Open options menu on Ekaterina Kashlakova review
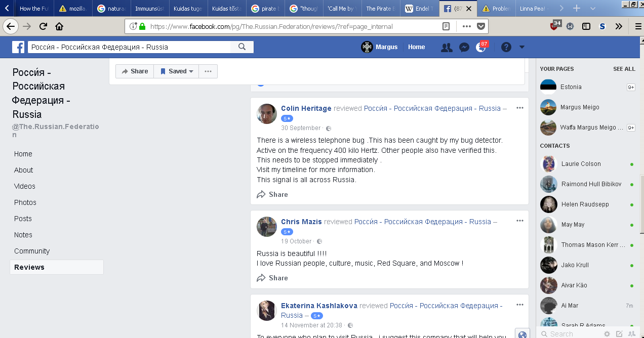Screen dimensions: 644x338 point(519,305)
